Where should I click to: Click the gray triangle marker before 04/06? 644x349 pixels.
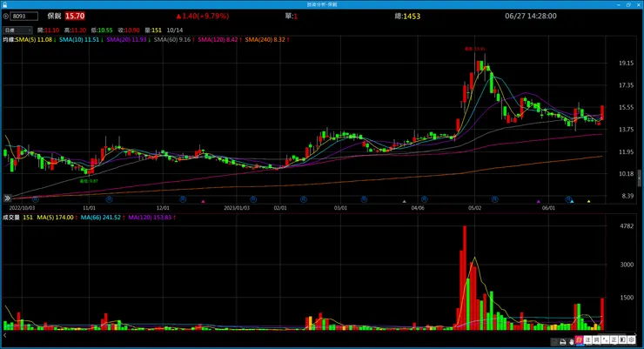coord(404,201)
